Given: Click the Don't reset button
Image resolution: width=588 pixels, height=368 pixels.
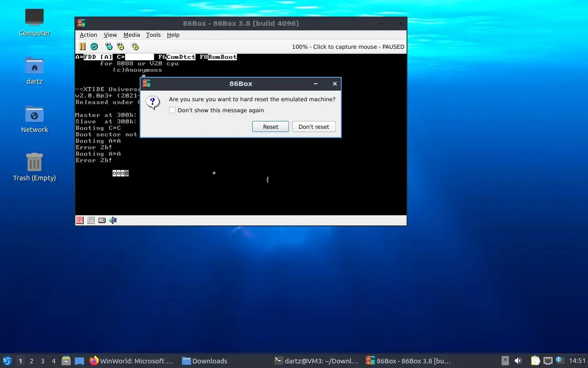Looking at the screenshot, I should [x=314, y=126].
